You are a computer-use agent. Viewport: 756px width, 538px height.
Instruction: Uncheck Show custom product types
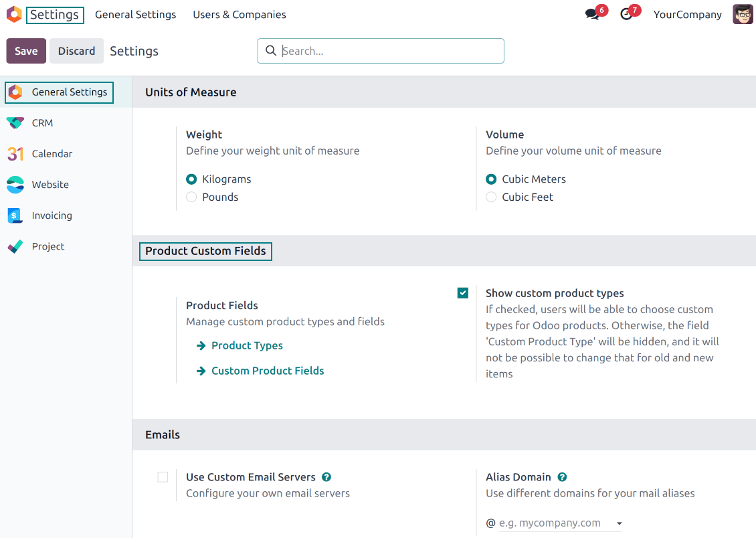[463, 293]
